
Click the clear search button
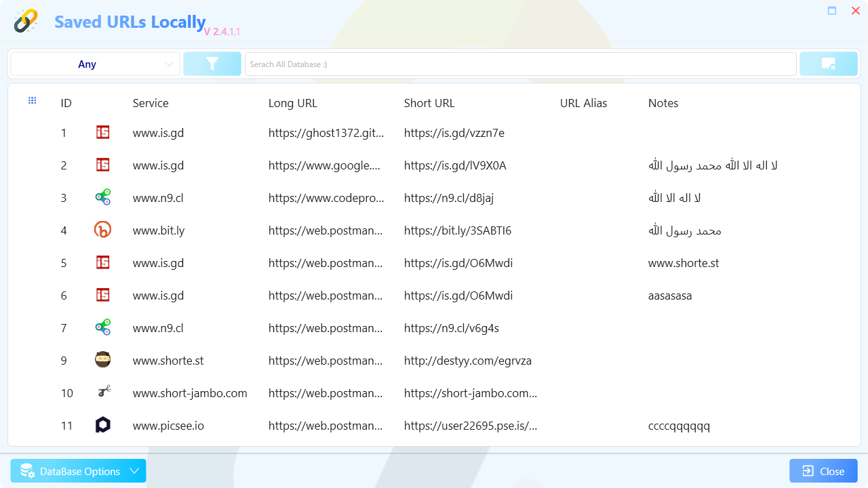coord(829,64)
